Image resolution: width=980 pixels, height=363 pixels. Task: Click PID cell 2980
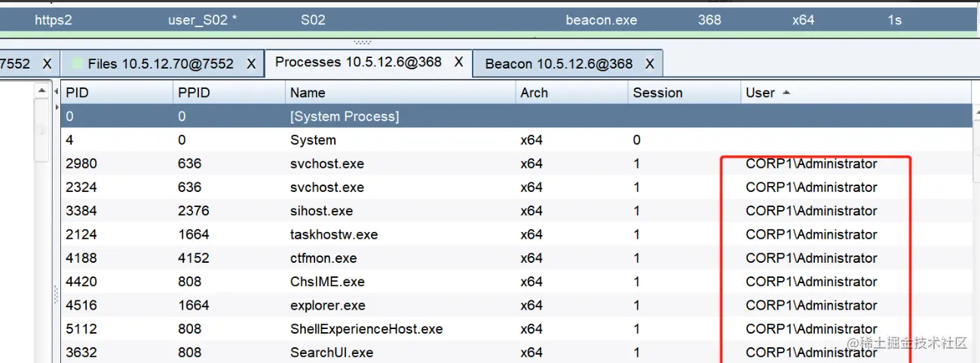coord(81,163)
